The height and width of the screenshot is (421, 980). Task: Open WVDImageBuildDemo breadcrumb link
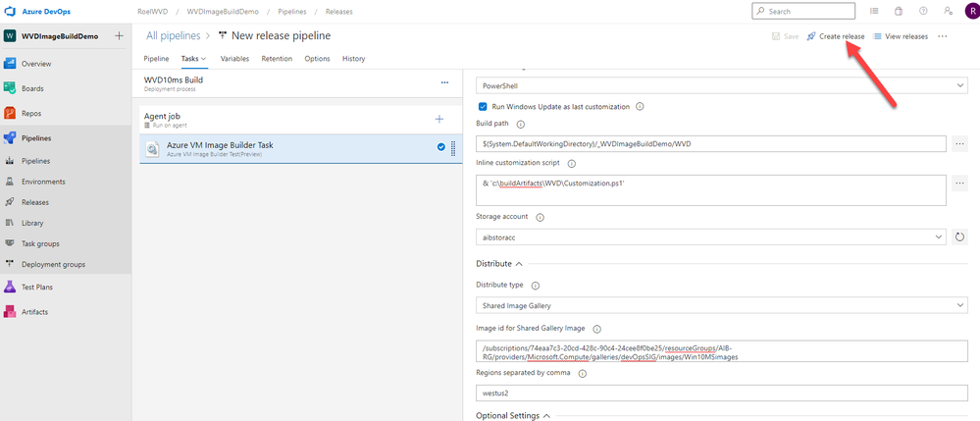(223, 11)
